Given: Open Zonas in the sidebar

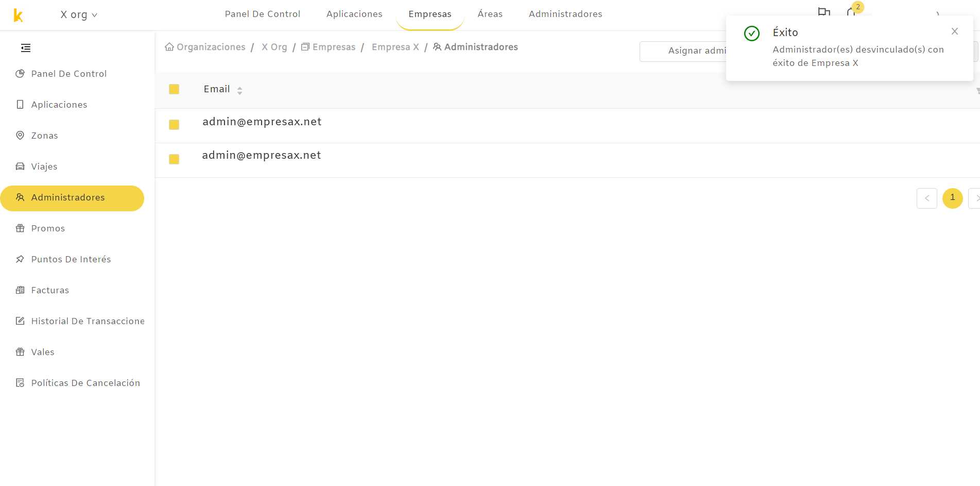Looking at the screenshot, I should click(x=72, y=136).
